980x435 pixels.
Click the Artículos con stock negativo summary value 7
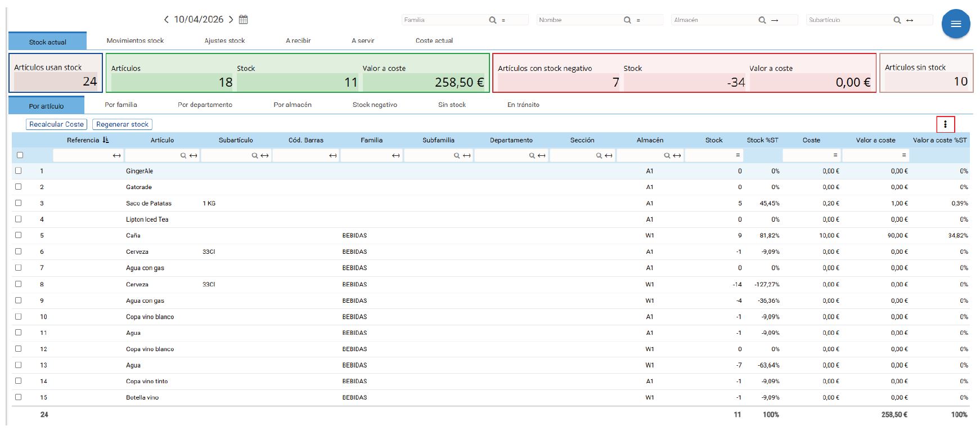tap(559, 82)
